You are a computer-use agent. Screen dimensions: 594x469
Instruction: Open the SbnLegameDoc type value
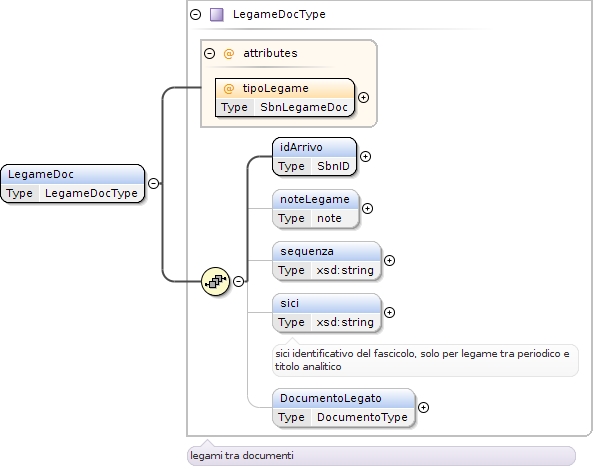pos(304,107)
